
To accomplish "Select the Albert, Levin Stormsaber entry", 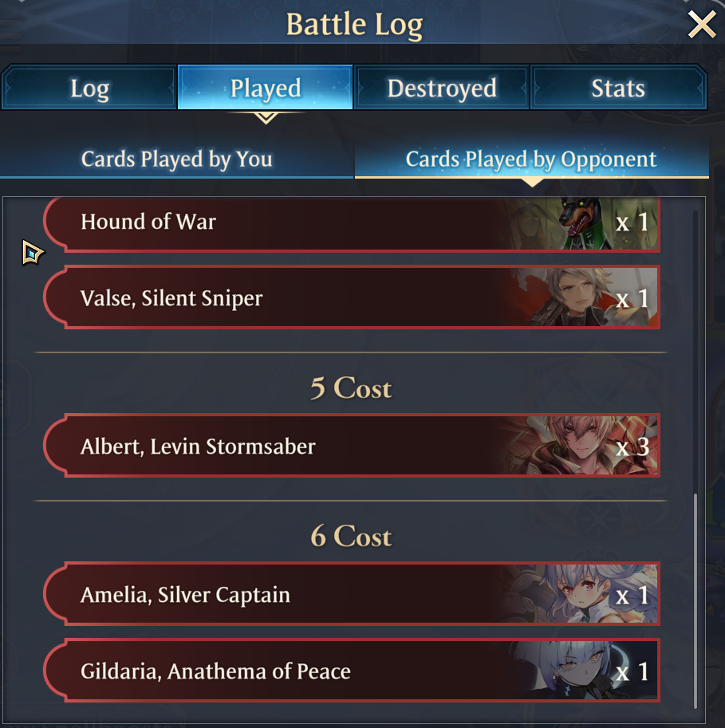I will [x=352, y=445].
